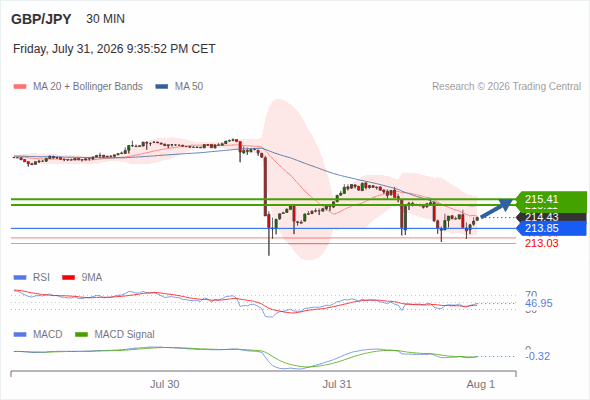Click the red 213.03 support price label

541,243
